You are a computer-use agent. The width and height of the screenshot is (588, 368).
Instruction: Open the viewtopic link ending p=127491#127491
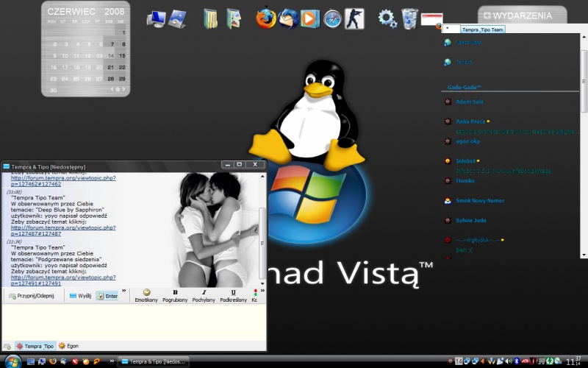tap(63, 280)
